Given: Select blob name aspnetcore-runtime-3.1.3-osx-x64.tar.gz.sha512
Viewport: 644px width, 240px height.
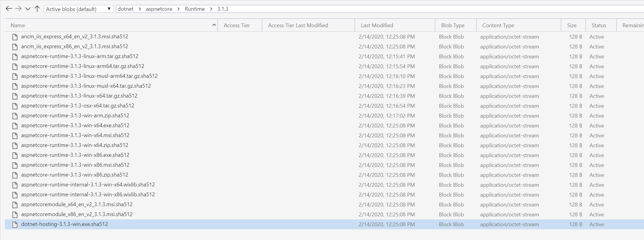Looking at the screenshot, I should click(78, 106).
